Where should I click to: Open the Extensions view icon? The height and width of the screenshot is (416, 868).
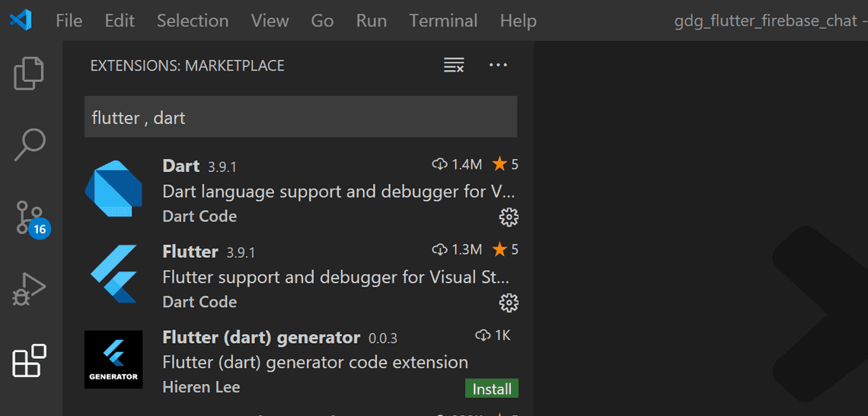click(x=29, y=360)
